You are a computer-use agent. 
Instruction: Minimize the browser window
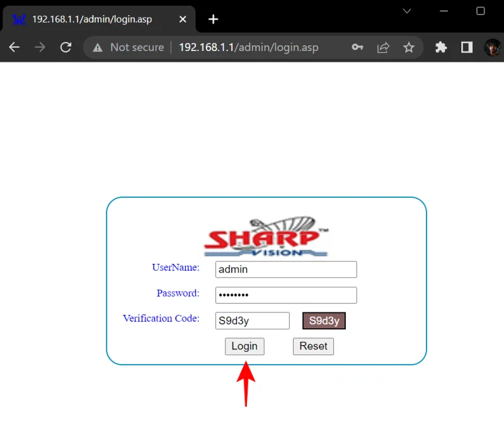(x=444, y=11)
